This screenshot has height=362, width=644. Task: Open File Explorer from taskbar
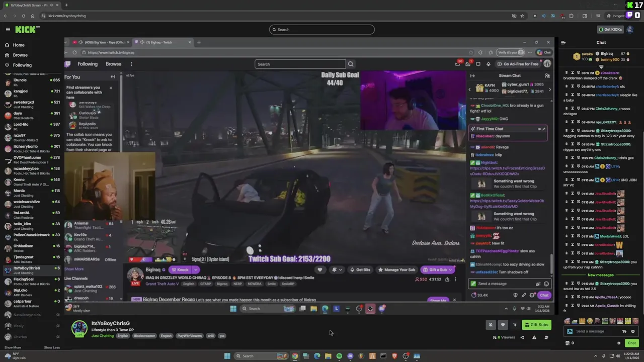click(x=328, y=356)
